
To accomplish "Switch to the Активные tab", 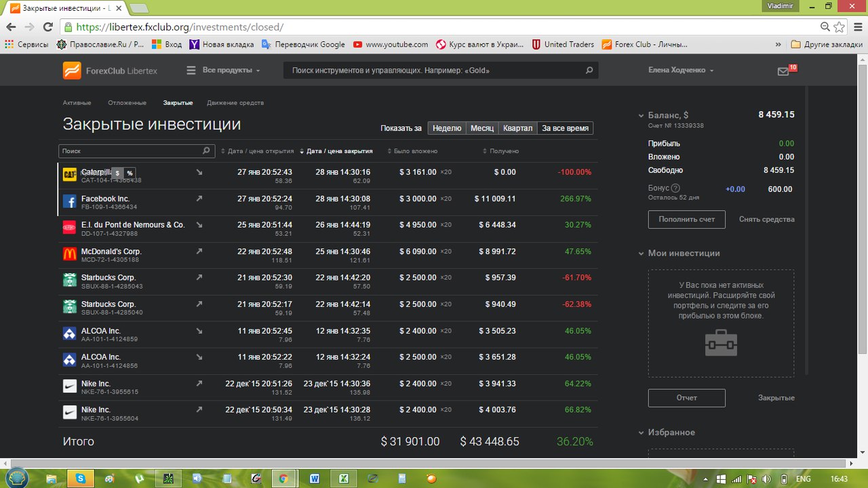I will click(x=77, y=103).
